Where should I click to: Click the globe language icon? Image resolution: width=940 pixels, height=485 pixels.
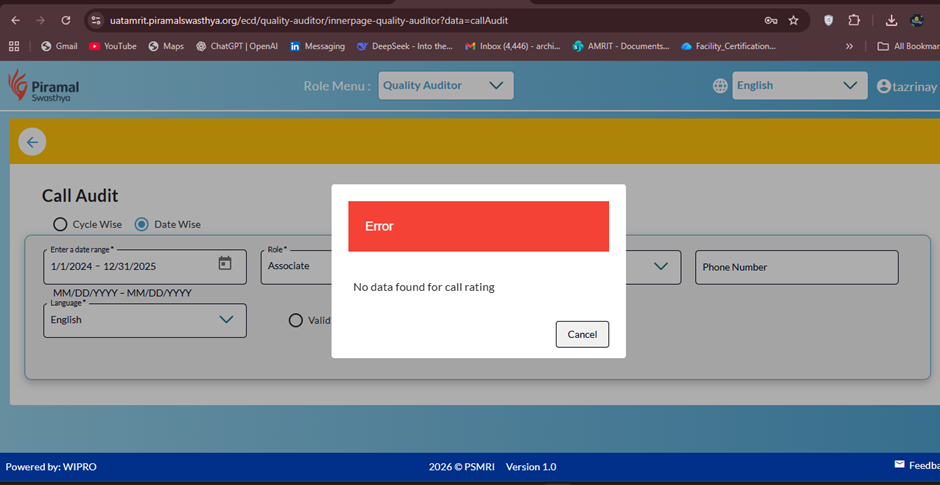click(x=720, y=86)
